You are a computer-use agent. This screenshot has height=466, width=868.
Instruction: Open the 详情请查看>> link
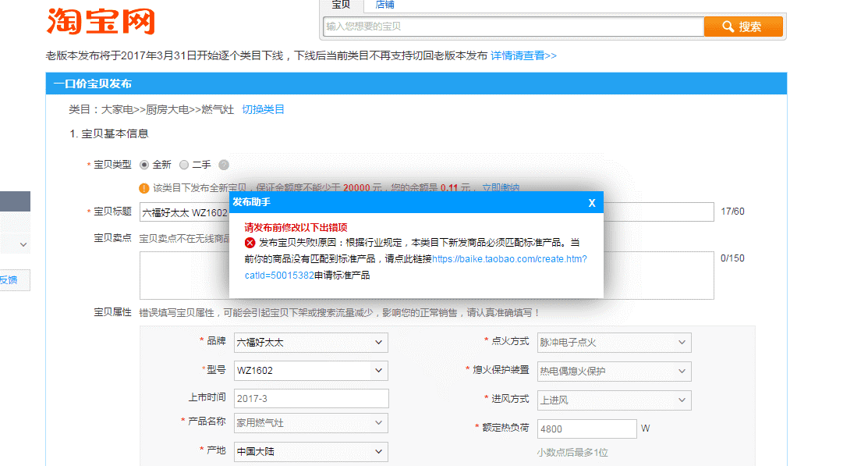pyautogui.click(x=523, y=55)
